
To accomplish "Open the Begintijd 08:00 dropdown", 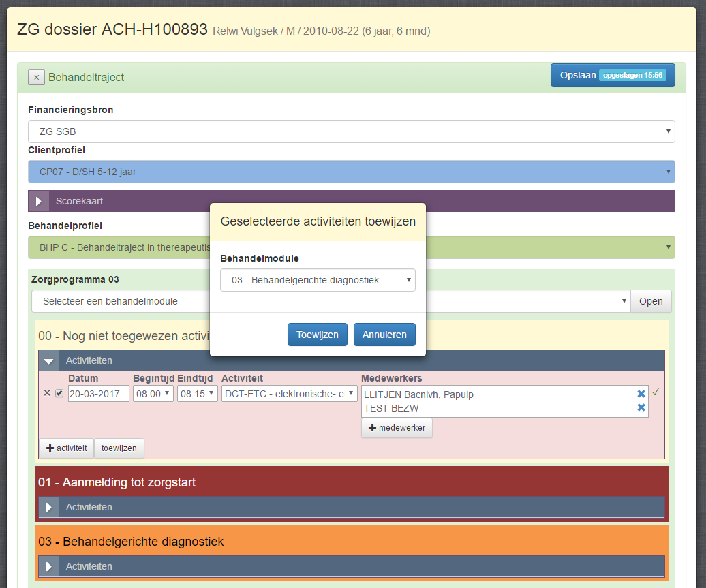I will coord(153,394).
